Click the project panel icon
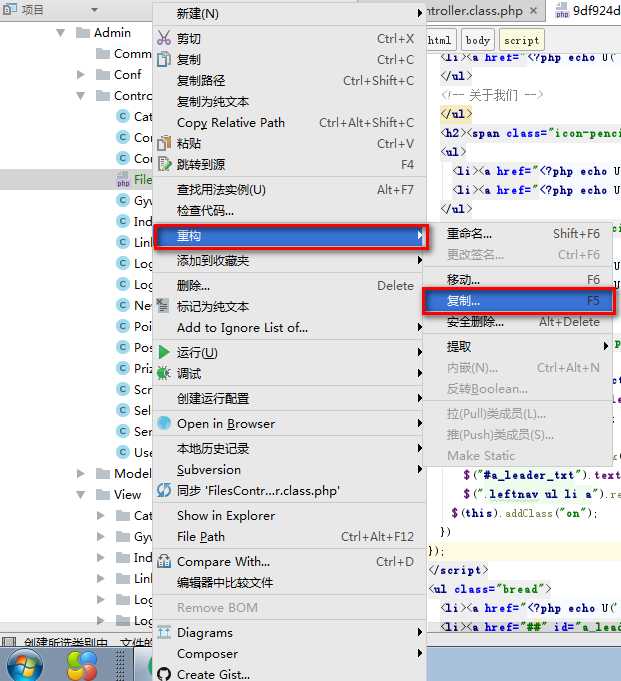The image size is (621, 681). (x=10, y=9)
